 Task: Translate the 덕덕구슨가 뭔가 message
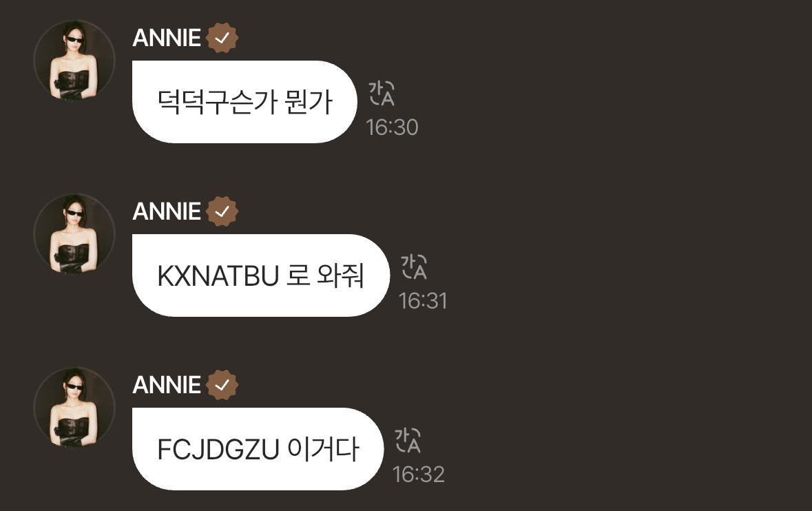[382, 94]
